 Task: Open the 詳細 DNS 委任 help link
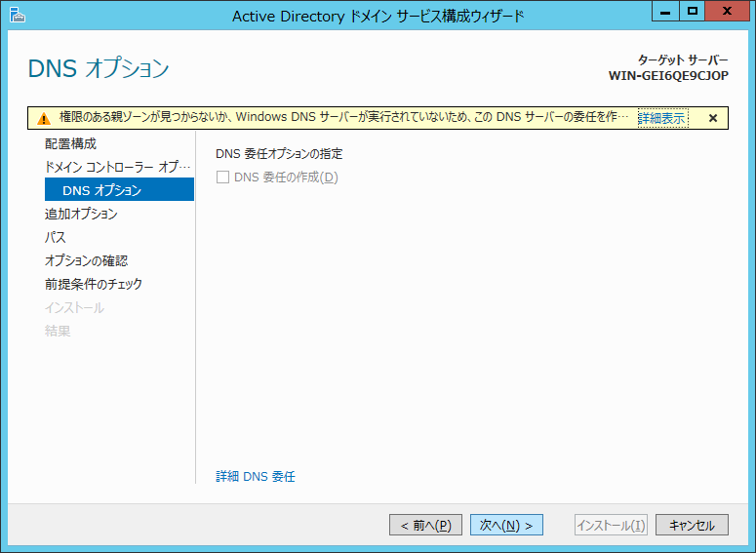tap(255, 476)
